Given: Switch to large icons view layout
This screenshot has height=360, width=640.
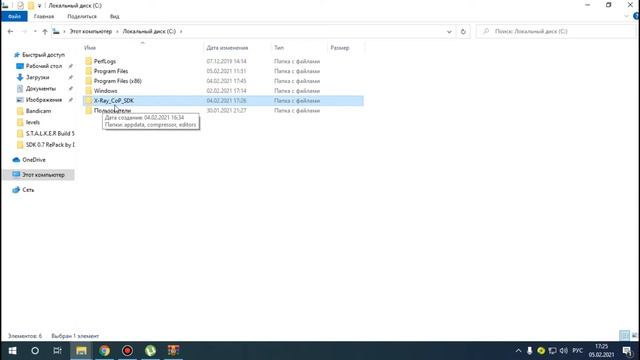Looking at the screenshot, I should 634,336.
